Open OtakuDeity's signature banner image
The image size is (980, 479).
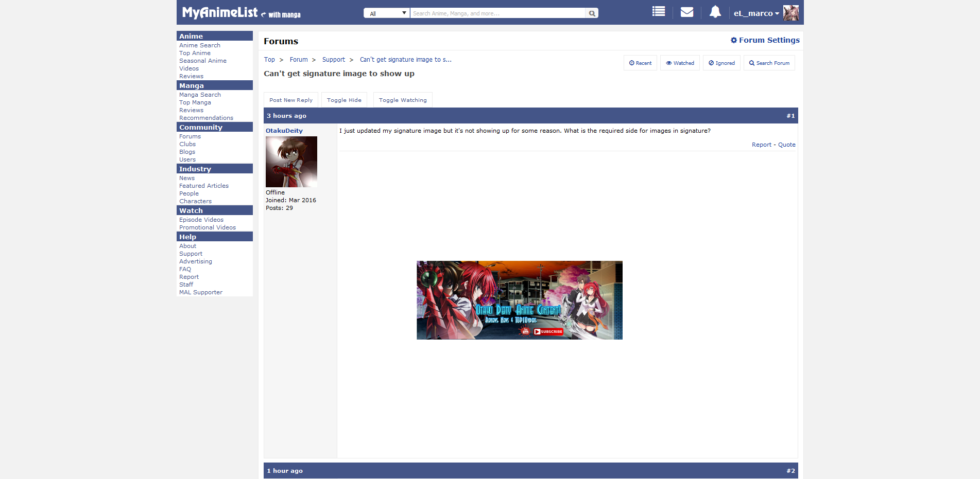click(519, 300)
